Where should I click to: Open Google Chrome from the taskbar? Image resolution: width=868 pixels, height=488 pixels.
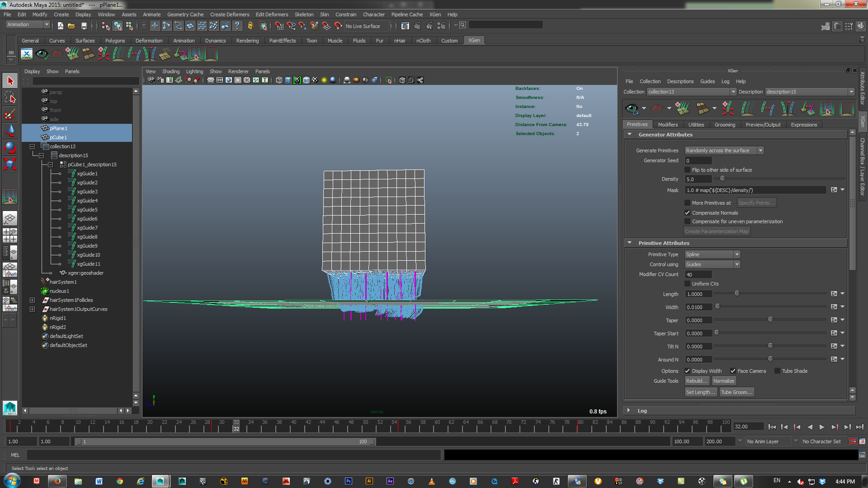click(x=120, y=481)
